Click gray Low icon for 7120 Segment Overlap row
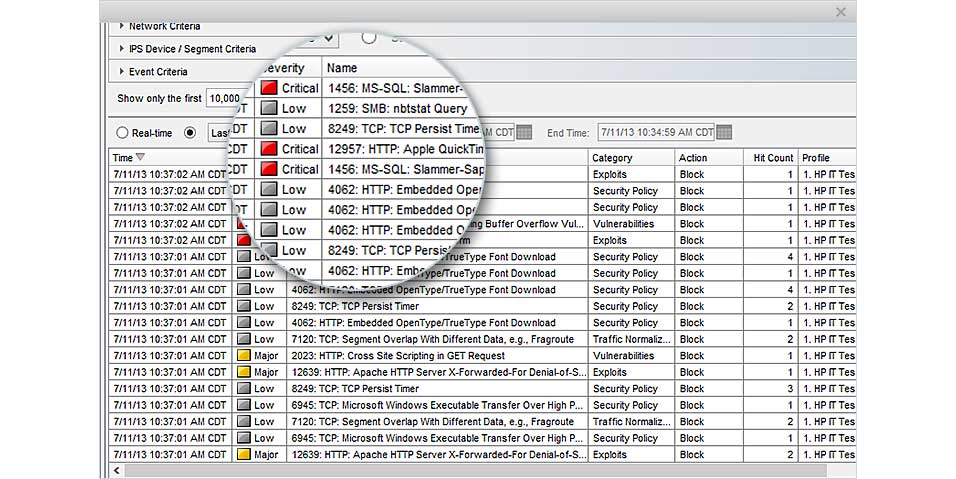The image size is (956, 479). point(244,339)
